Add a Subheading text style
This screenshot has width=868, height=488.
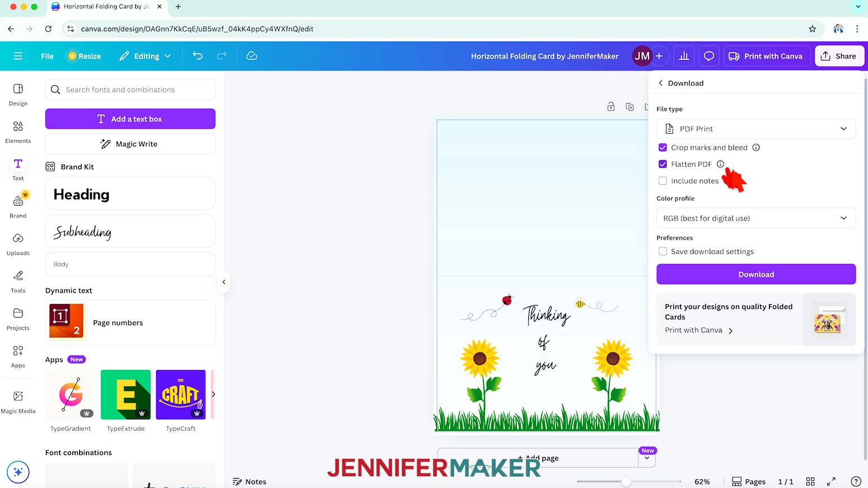pyautogui.click(x=130, y=231)
